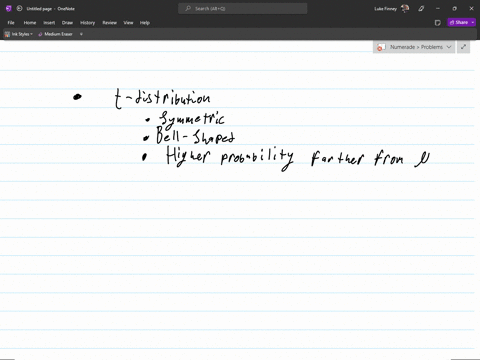Open the sticky notes feed icon
Viewport: 480px width, 360px height.
[x=438, y=22]
